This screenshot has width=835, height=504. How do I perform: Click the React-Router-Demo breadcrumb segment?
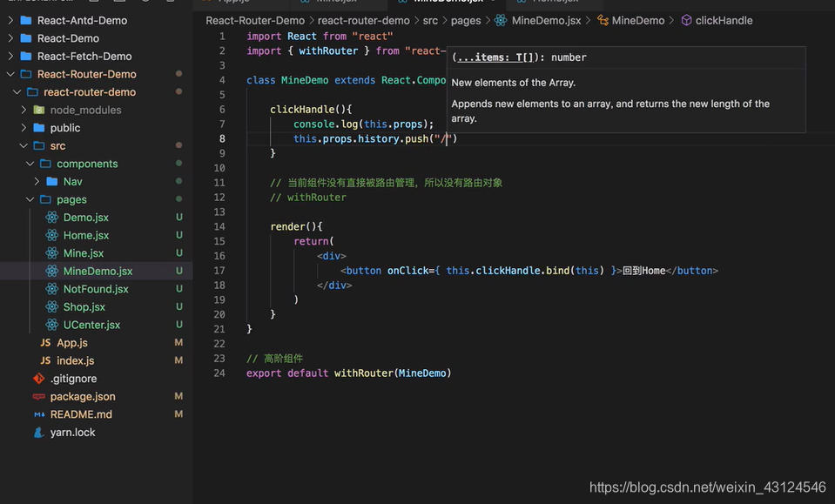(x=255, y=20)
